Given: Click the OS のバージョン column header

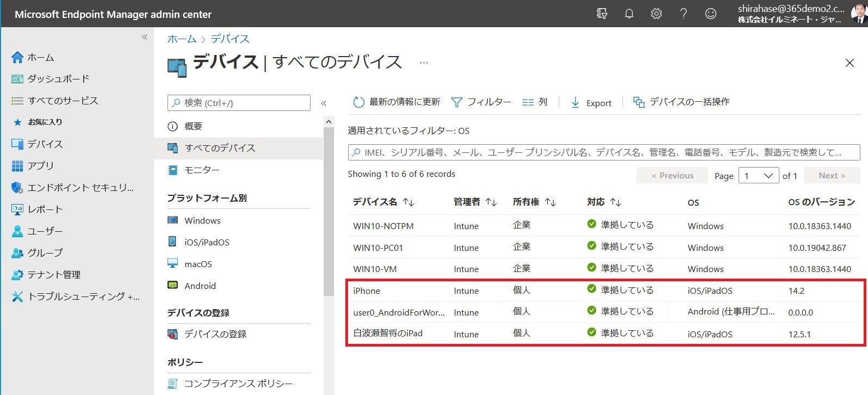Looking at the screenshot, I should click(x=821, y=202).
